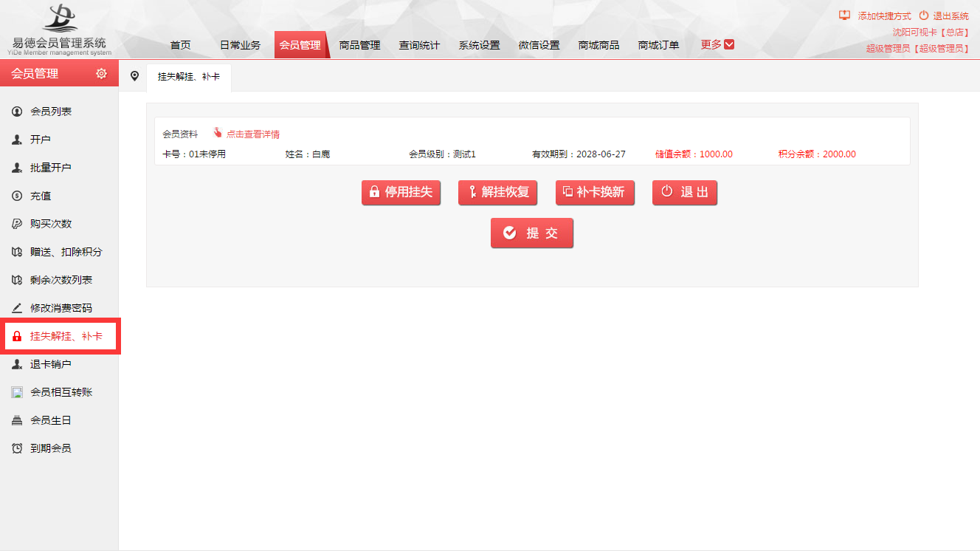The width and height of the screenshot is (980, 551).
Task: Click the 退出 button
Action: (x=684, y=192)
